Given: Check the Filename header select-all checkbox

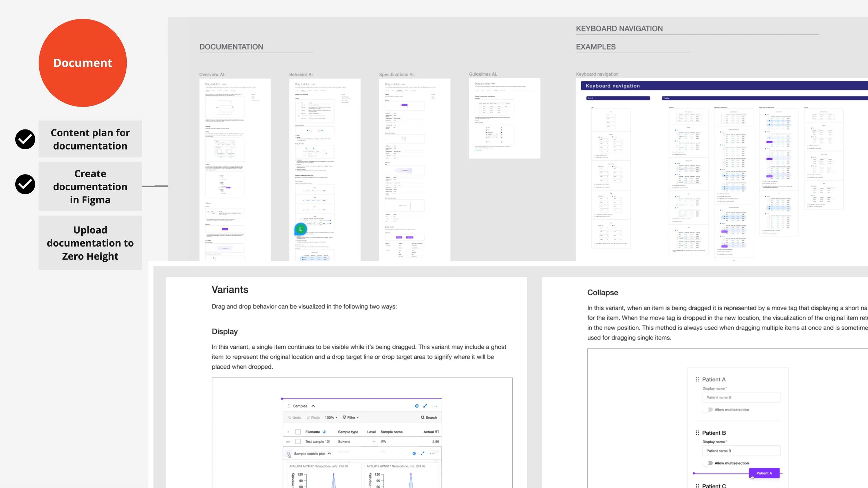Looking at the screenshot, I should tap(298, 432).
